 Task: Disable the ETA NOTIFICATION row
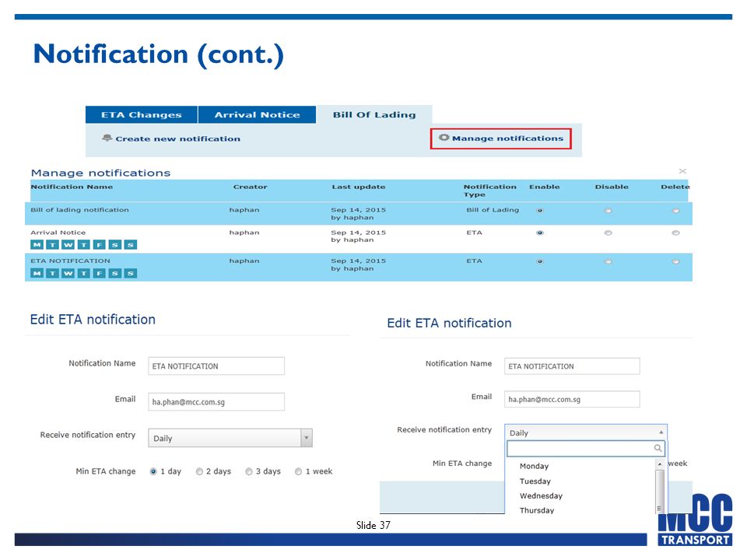coord(608,261)
